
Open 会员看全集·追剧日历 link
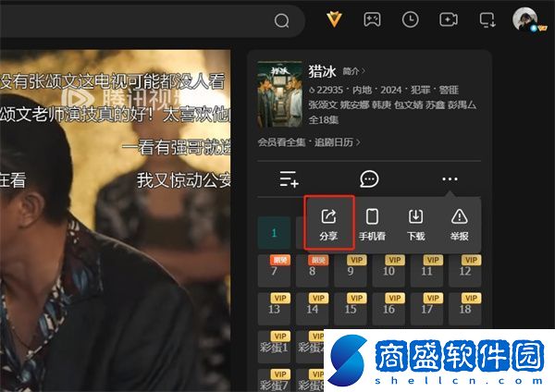tap(309, 142)
